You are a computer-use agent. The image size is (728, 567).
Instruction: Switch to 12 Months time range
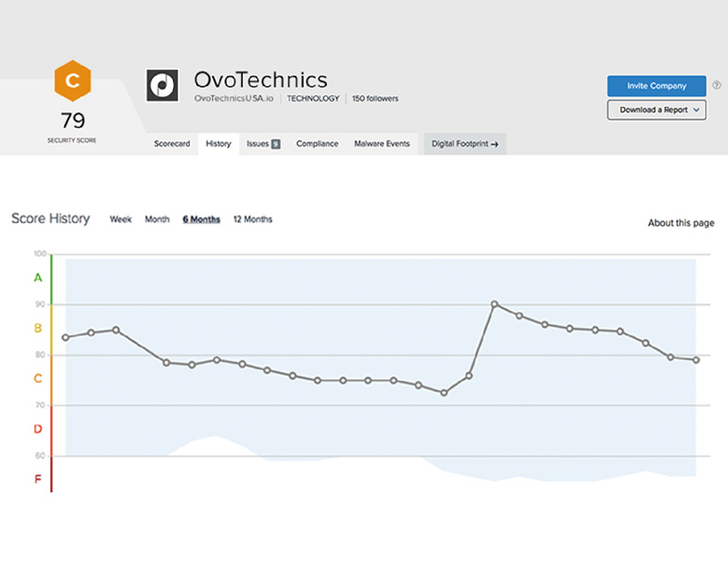(x=252, y=219)
